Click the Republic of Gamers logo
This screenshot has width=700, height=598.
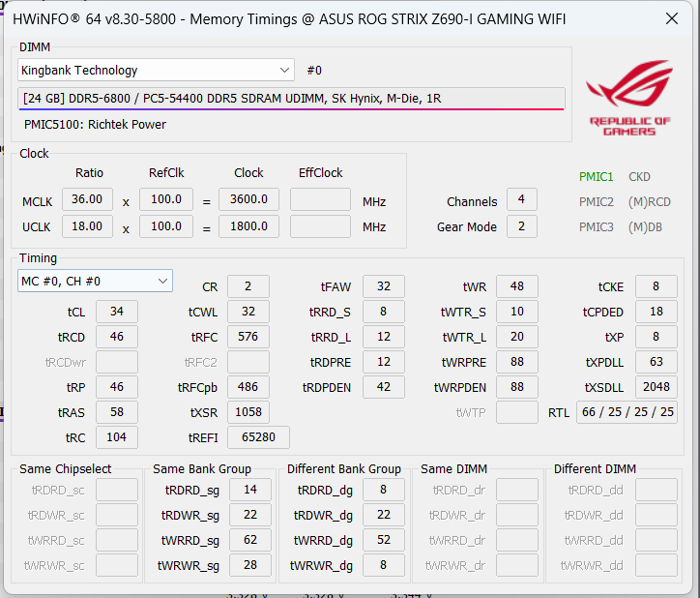coord(629,98)
